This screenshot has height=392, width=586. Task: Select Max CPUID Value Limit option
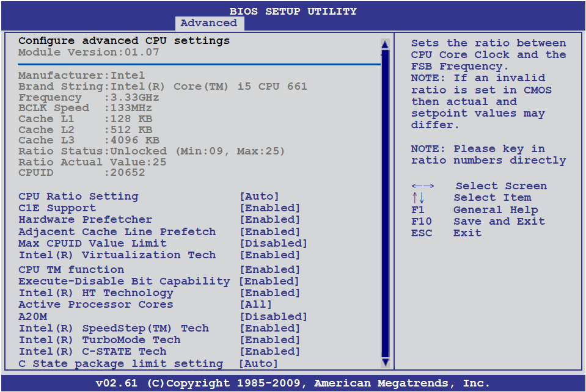[x=93, y=243]
